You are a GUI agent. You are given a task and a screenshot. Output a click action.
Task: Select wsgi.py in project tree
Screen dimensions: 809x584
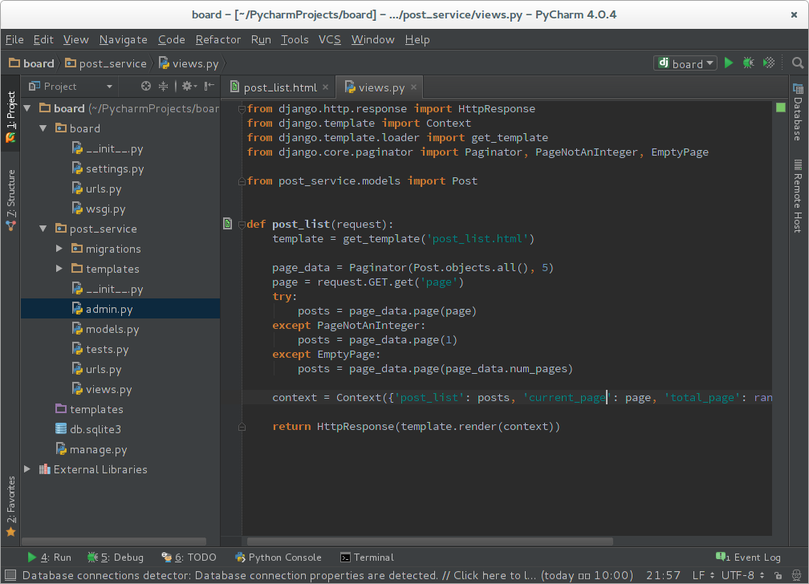point(99,208)
